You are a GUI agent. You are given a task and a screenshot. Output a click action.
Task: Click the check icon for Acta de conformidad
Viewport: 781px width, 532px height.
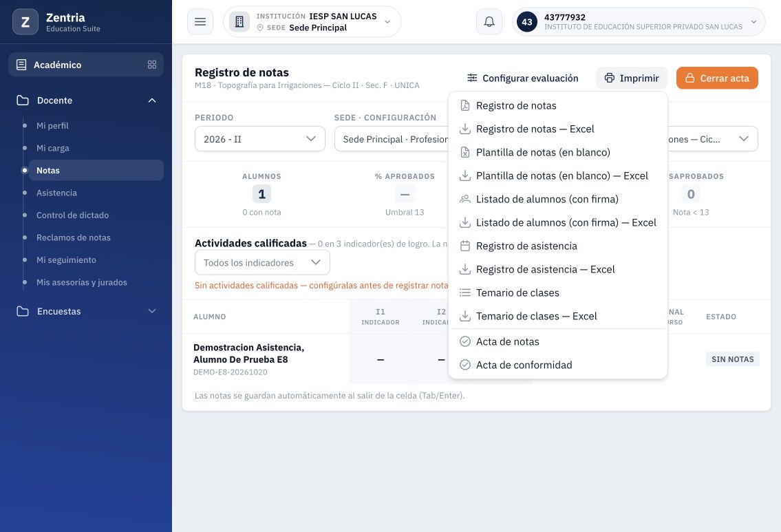(464, 365)
